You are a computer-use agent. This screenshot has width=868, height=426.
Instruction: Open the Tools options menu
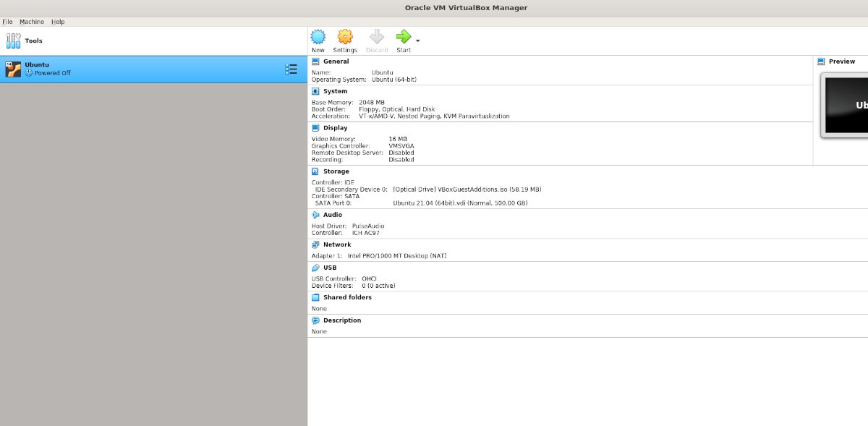point(13,41)
